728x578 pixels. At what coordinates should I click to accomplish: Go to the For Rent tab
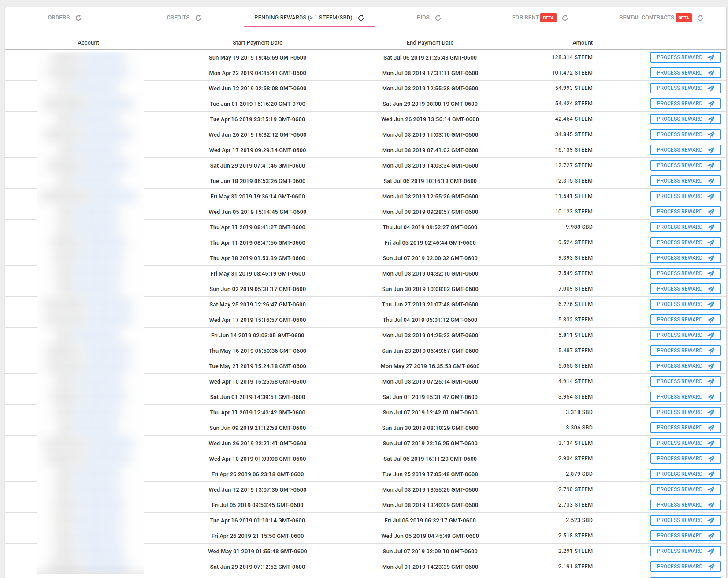525,18
